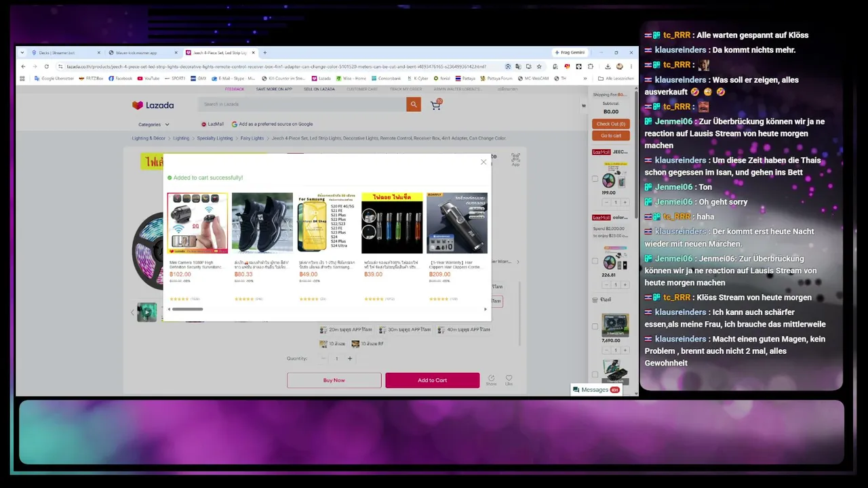
Task: Click the Add to Cart button
Action: [x=432, y=380]
